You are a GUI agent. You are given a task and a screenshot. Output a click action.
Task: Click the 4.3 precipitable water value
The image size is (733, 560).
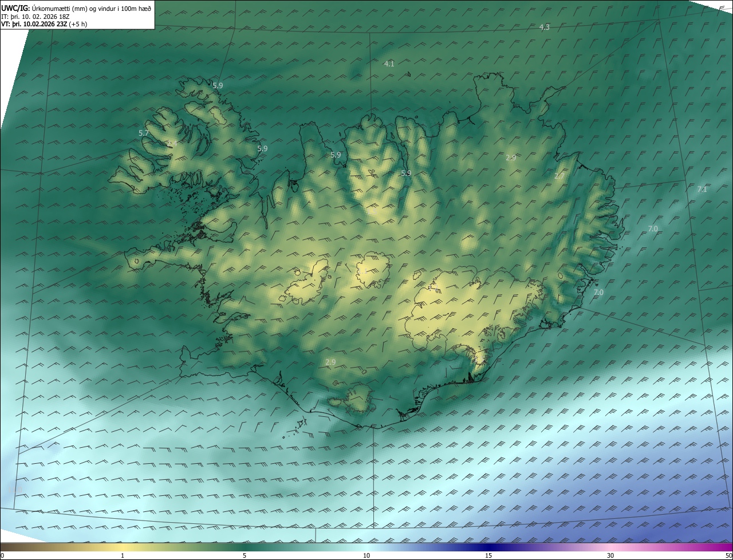coord(545,27)
